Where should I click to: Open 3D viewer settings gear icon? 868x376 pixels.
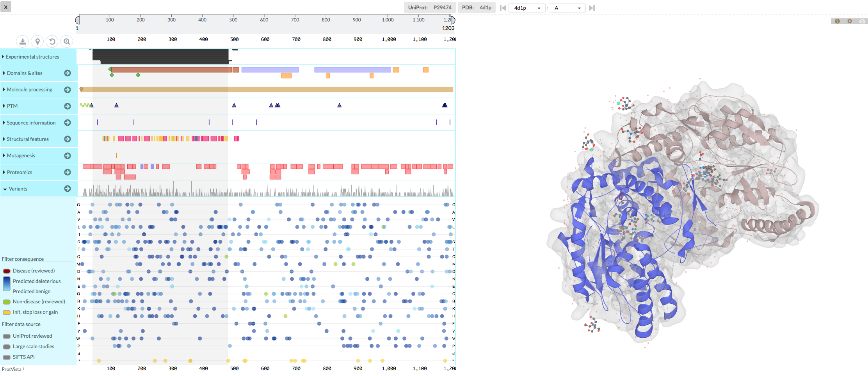(850, 21)
